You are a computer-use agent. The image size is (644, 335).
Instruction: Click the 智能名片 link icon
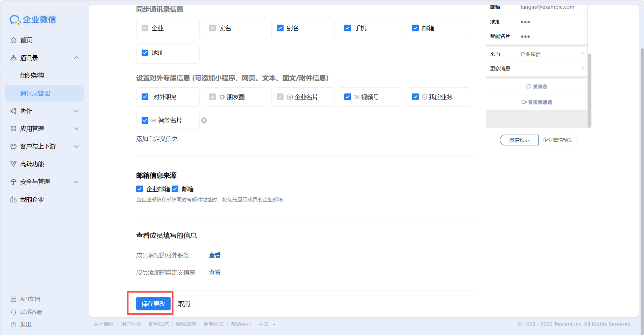coord(153,120)
